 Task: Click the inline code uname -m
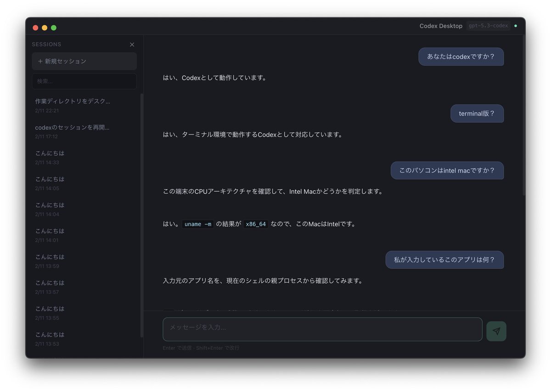click(198, 224)
